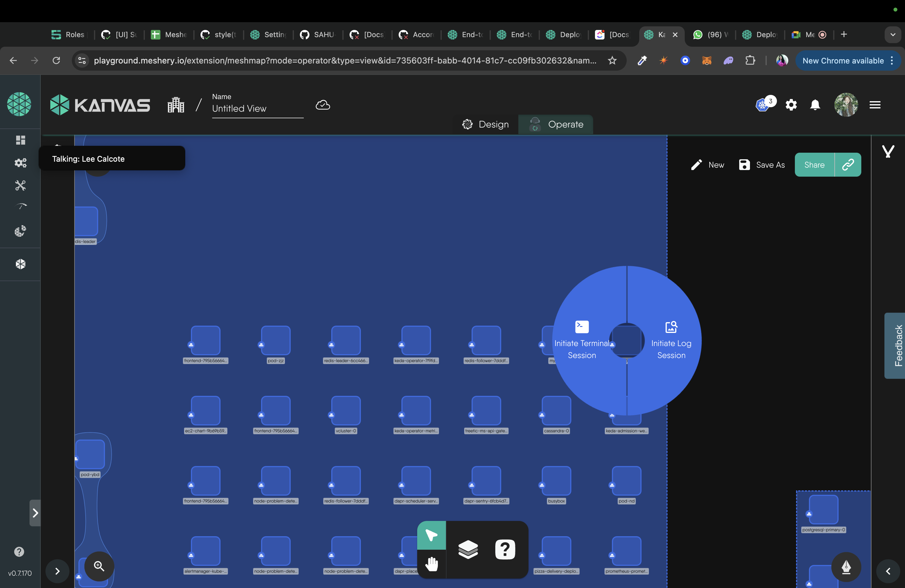Open the browser tab list dropdown
The width and height of the screenshot is (905, 588).
(x=892, y=35)
